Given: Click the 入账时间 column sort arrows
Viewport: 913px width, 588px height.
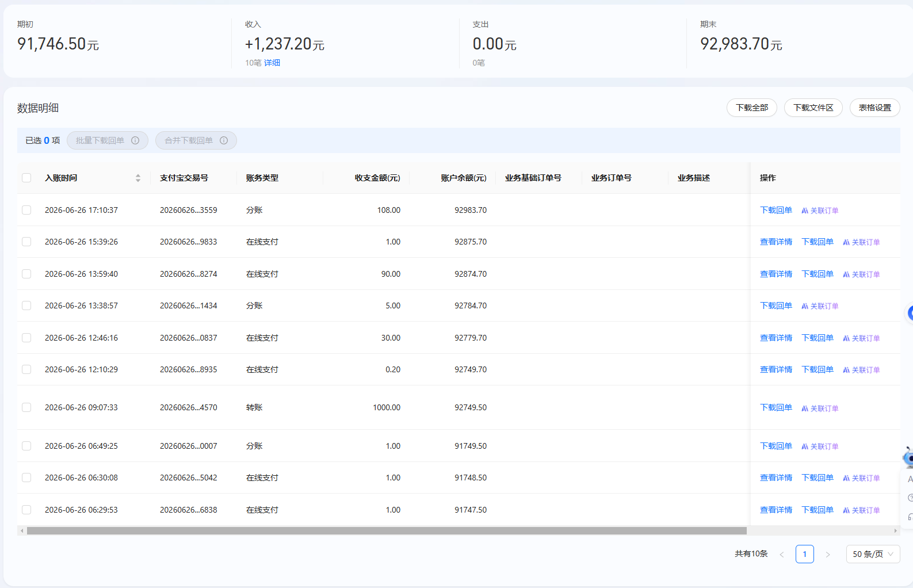Looking at the screenshot, I should coord(138,178).
